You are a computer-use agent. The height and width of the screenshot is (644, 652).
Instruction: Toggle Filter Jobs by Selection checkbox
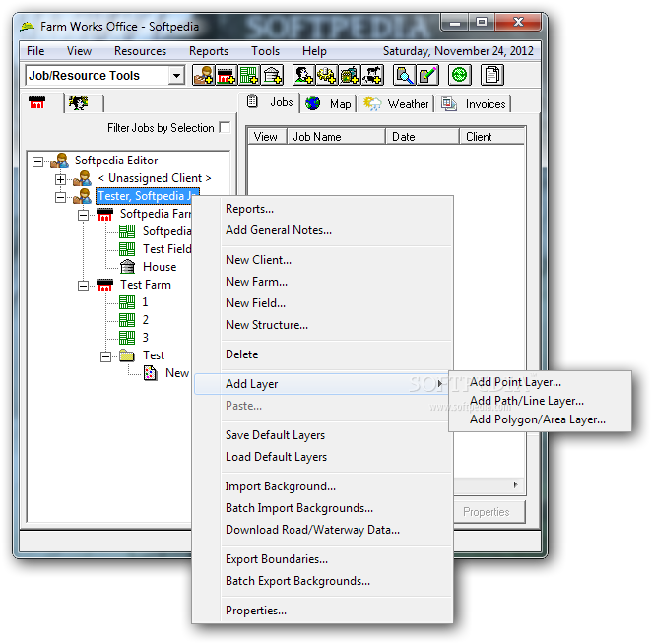pyautogui.click(x=225, y=127)
